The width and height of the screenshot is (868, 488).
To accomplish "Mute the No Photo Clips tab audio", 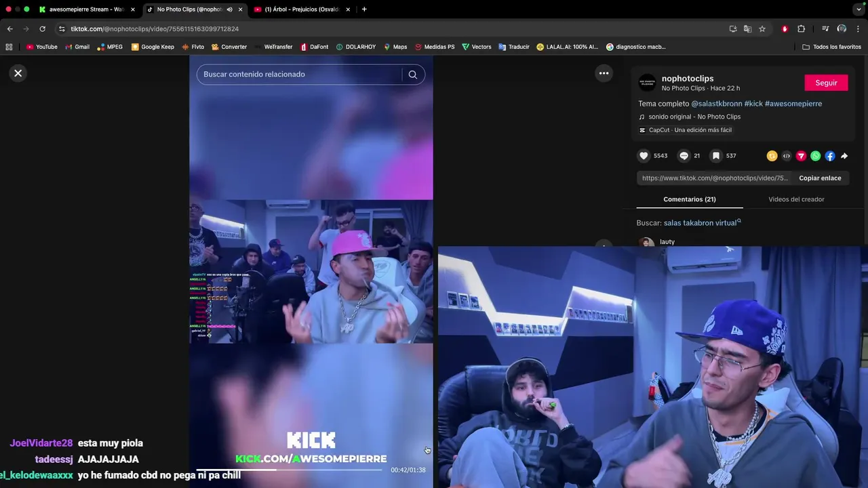I will tap(229, 9).
